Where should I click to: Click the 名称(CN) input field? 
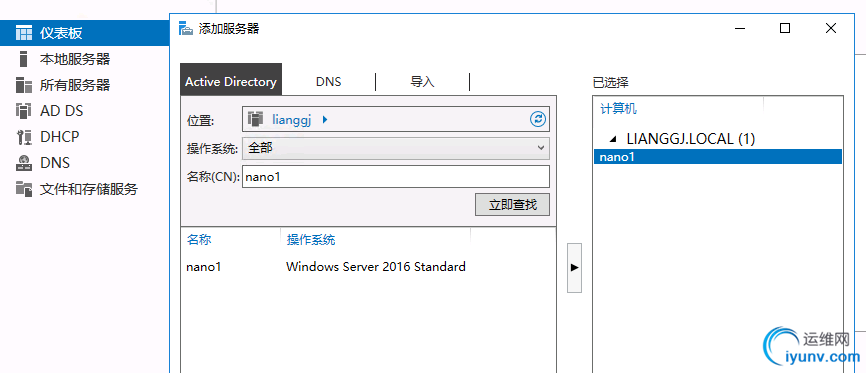(396, 177)
